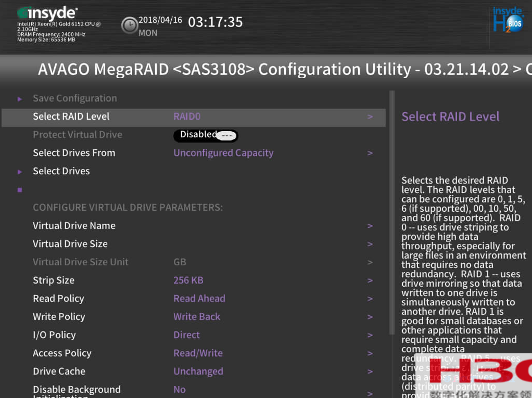This screenshot has height=398, width=532.
Task: Click chevron at end of Select RAID Level row
Action: 370,117
